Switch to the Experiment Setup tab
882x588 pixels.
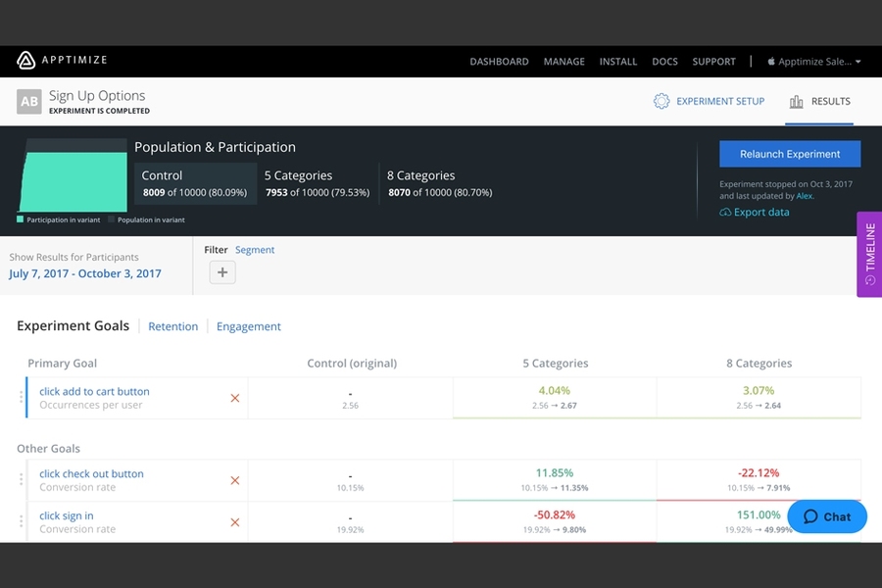709,101
